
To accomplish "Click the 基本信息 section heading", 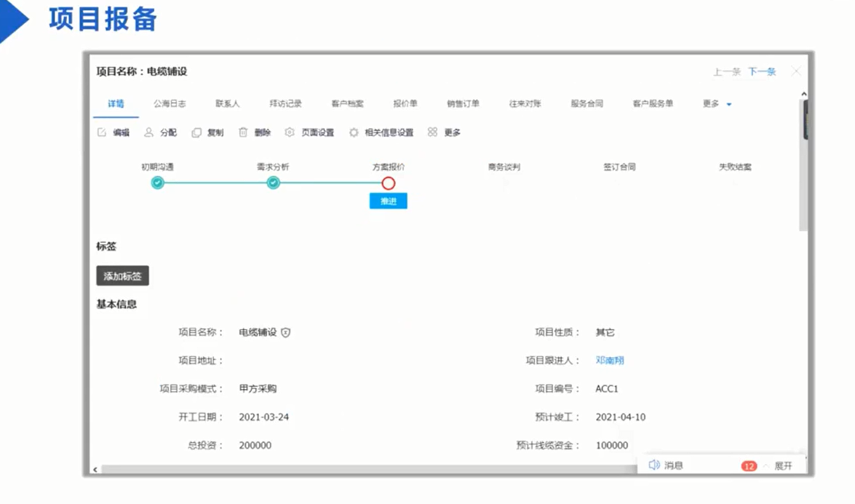I will [117, 304].
